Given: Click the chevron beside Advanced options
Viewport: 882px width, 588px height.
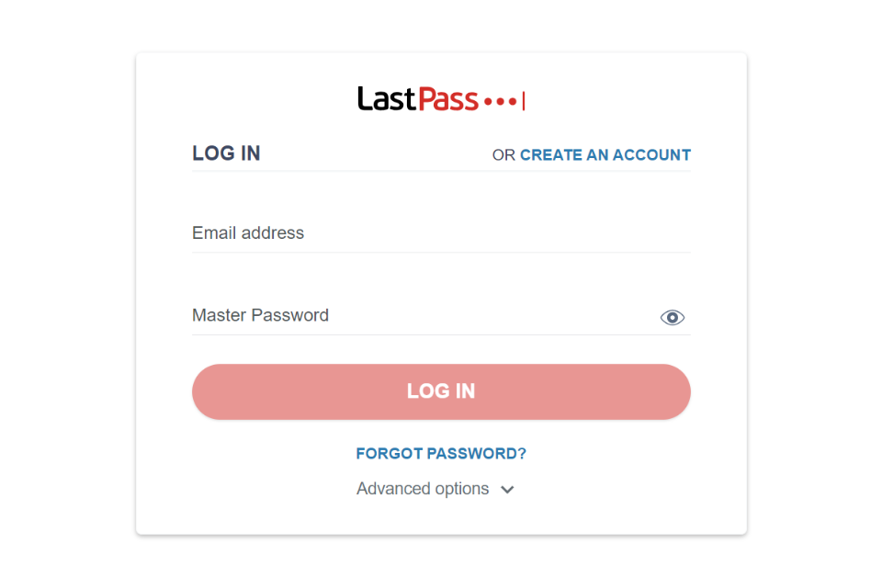Looking at the screenshot, I should pos(507,490).
